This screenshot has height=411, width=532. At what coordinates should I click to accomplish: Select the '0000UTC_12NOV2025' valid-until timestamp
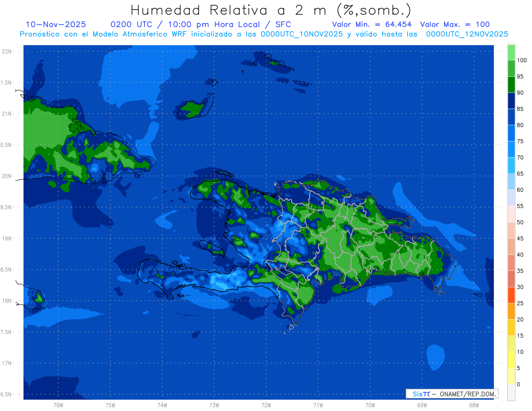(467, 34)
